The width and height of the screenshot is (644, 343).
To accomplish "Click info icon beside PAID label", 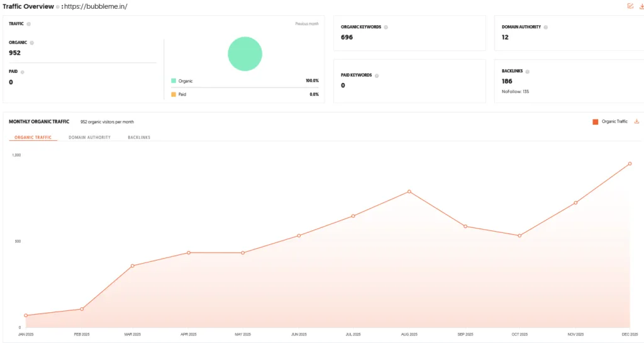I will click(x=22, y=72).
